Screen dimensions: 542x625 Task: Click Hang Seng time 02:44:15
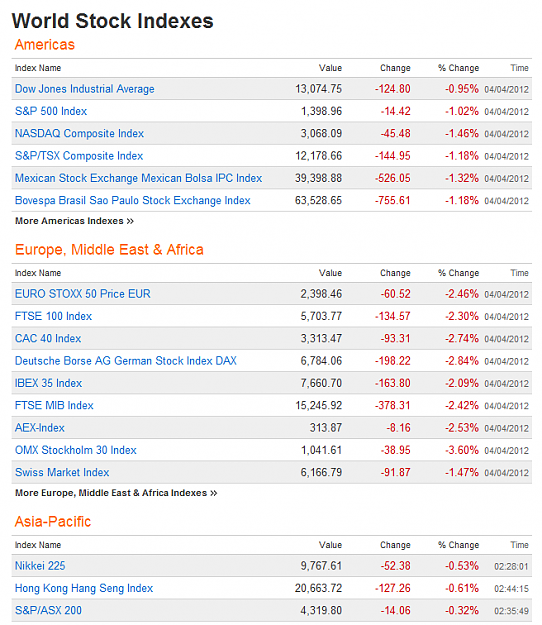511,589
